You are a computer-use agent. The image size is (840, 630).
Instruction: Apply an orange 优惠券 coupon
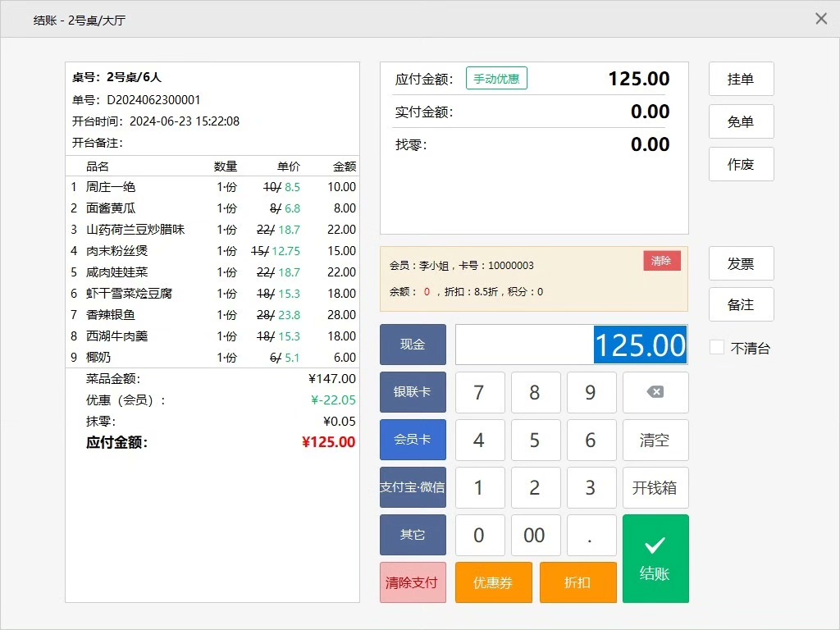[x=493, y=582]
